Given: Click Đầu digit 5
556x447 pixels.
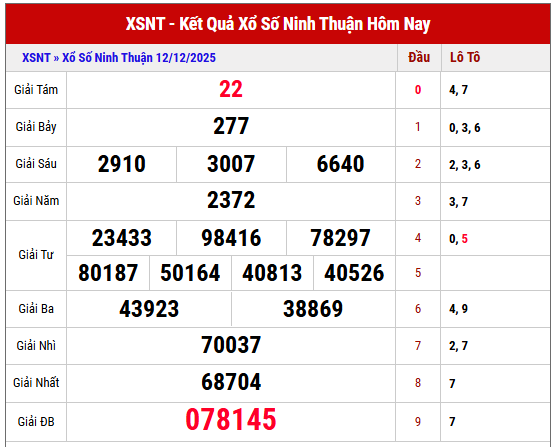Looking at the screenshot, I should (418, 273).
